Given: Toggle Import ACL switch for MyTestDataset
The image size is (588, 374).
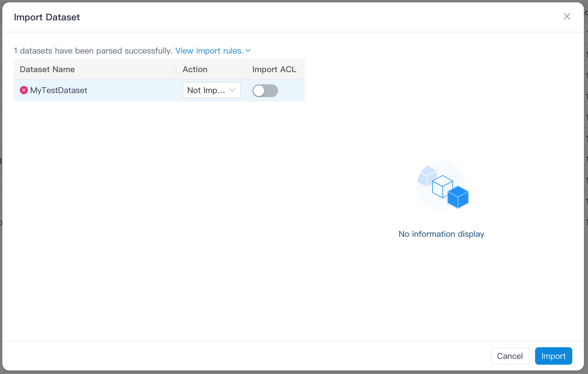Looking at the screenshot, I should (265, 90).
